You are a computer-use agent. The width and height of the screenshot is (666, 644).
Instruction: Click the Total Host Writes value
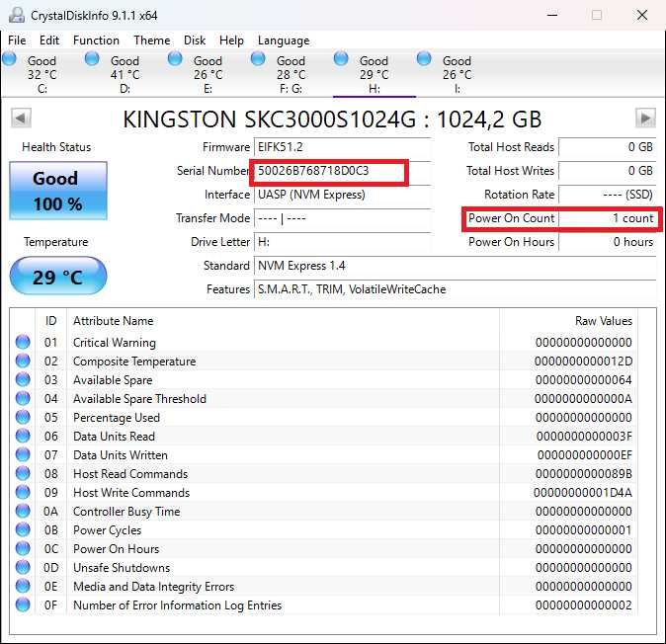click(x=608, y=171)
